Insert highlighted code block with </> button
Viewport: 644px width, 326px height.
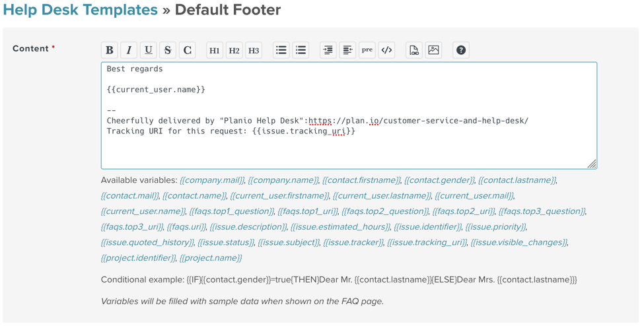click(x=386, y=50)
